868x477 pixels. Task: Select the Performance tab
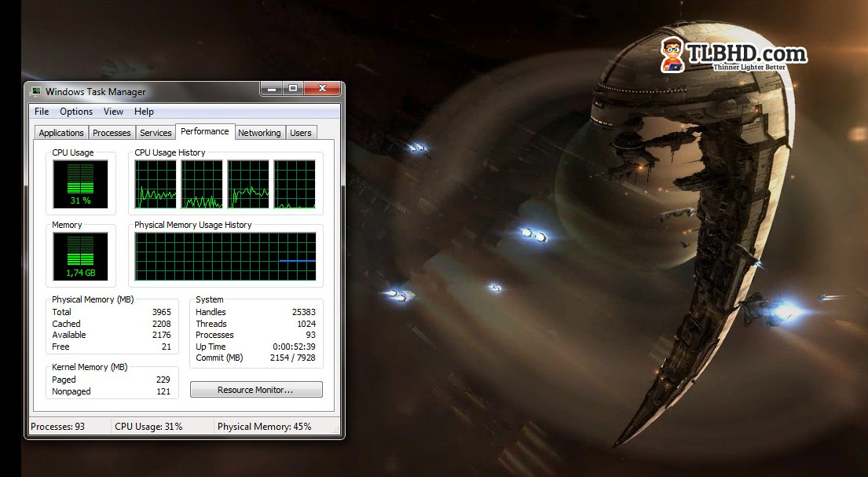coord(205,131)
